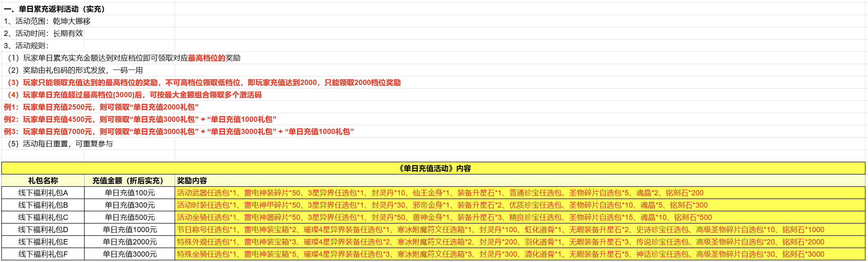The image size is (868, 262).
Task: Click the cell 活动范围：乾坤大挪移
Action: [47, 21]
